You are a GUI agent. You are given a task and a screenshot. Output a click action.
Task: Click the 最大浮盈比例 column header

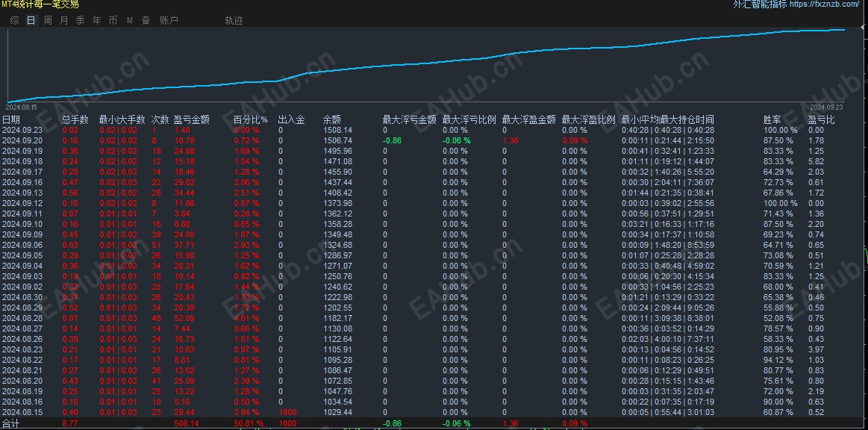click(x=588, y=119)
